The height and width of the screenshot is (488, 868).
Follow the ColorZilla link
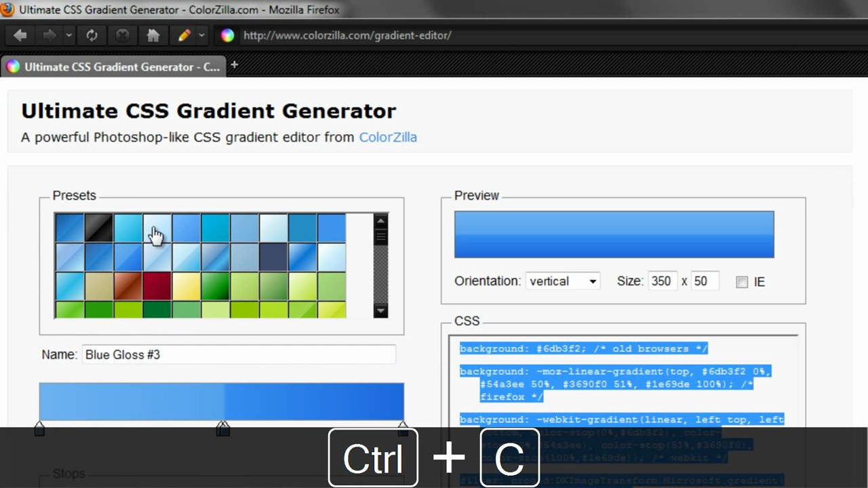388,137
